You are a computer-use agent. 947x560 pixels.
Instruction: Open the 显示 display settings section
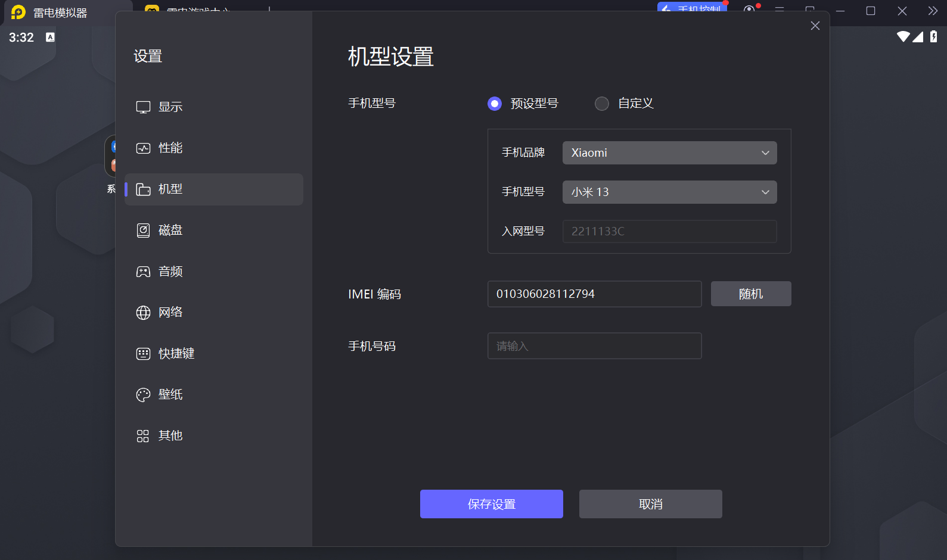tap(214, 107)
